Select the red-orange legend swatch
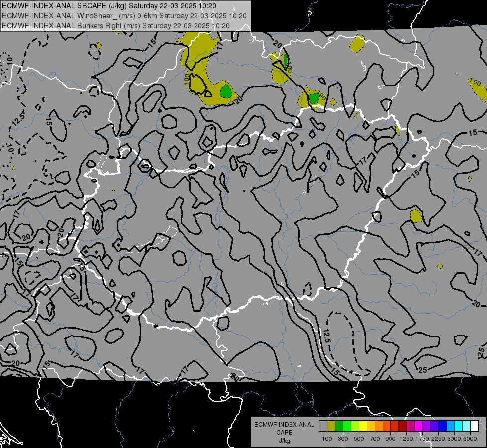 [x=387, y=426]
